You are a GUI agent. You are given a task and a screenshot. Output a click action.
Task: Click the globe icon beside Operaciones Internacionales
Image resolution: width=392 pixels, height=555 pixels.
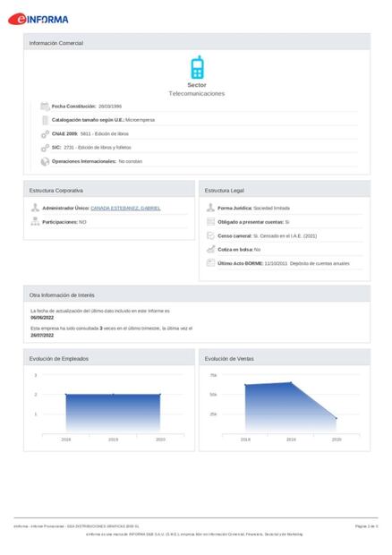coord(45,161)
